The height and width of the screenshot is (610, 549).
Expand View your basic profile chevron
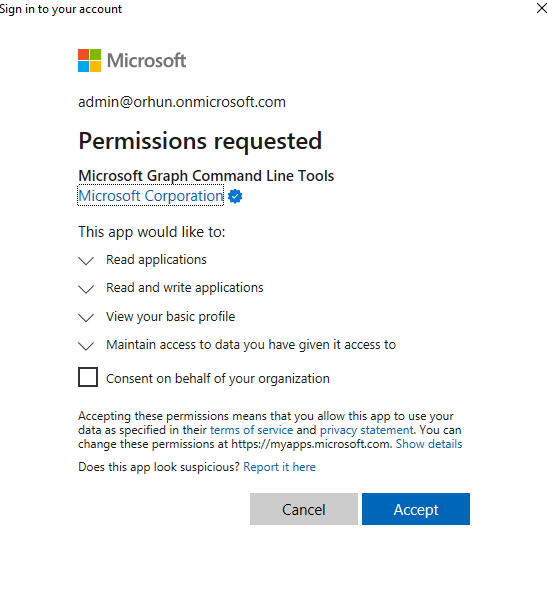[x=86, y=318]
